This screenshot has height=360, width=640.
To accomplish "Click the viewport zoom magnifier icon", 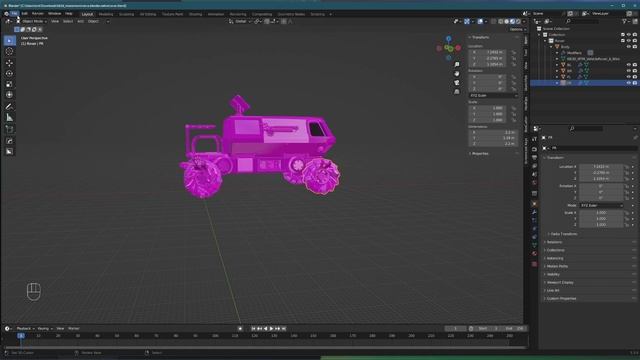I will (x=457, y=64).
